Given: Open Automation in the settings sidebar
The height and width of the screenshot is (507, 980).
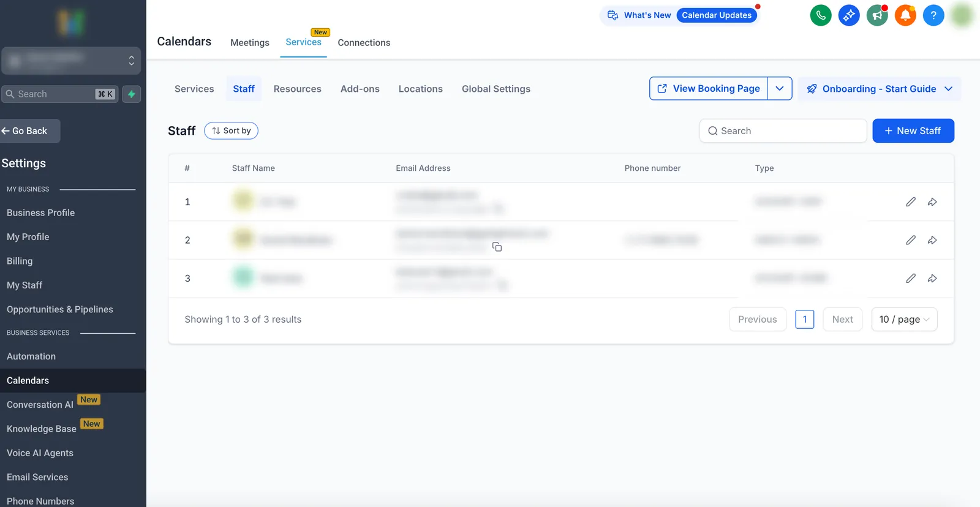Looking at the screenshot, I should coord(31,356).
